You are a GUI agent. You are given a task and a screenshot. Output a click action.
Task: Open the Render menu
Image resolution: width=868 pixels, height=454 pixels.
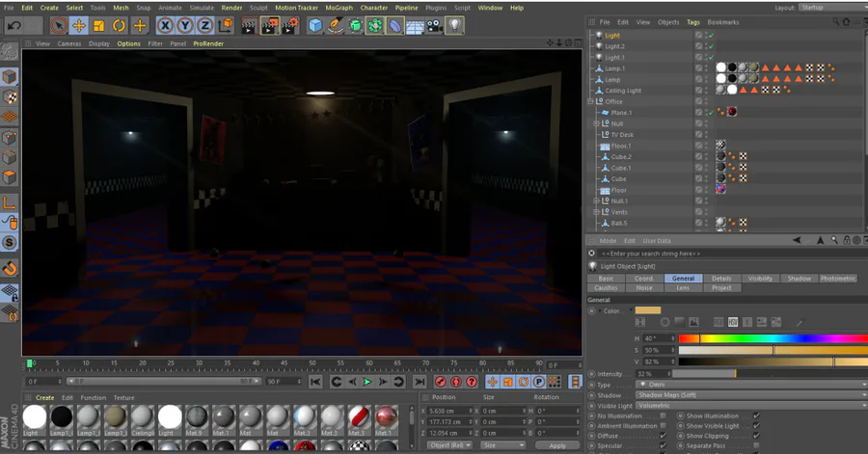click(x=231, y=8)
